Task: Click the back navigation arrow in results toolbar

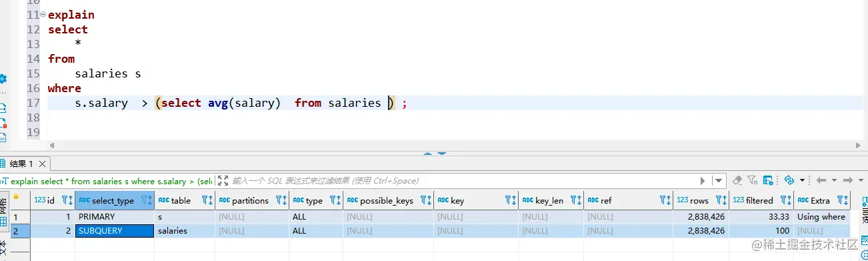Action: [x=821, y=180]
